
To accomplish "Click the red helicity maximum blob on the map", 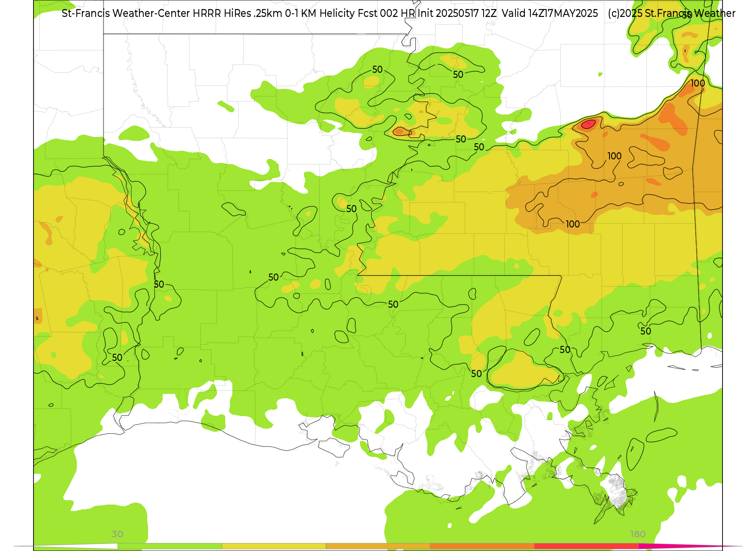I will pos(588,124).
